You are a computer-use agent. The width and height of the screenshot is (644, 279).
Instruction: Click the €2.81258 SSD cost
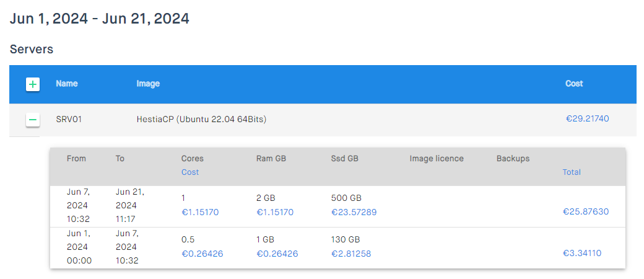coord(351,254)
